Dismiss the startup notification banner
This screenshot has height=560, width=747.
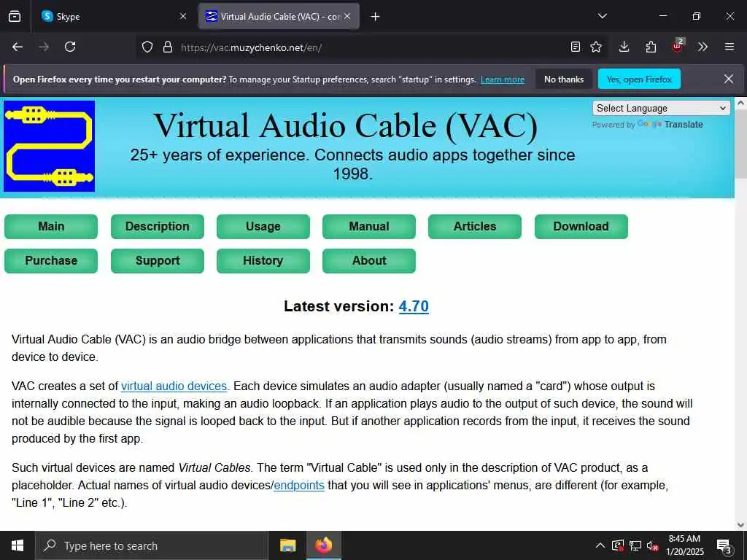tap(729, 79)
